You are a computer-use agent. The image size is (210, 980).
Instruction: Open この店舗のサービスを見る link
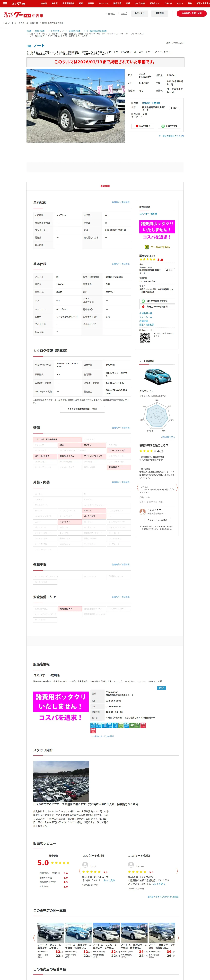(x=102, y=736)
